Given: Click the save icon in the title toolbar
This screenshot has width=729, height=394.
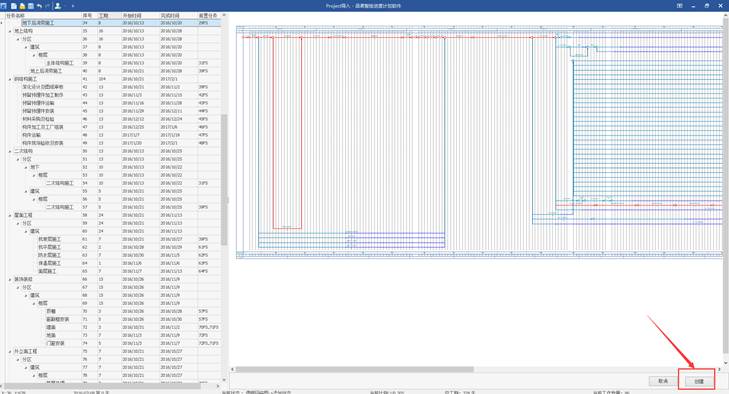Looking at the screenshot, I should point(31,6).
